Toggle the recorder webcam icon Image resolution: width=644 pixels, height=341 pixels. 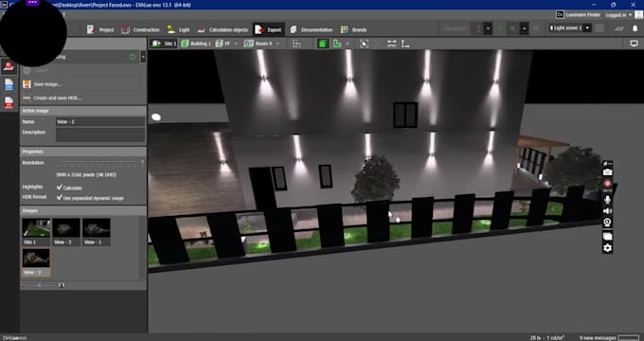tap(607, 223)
